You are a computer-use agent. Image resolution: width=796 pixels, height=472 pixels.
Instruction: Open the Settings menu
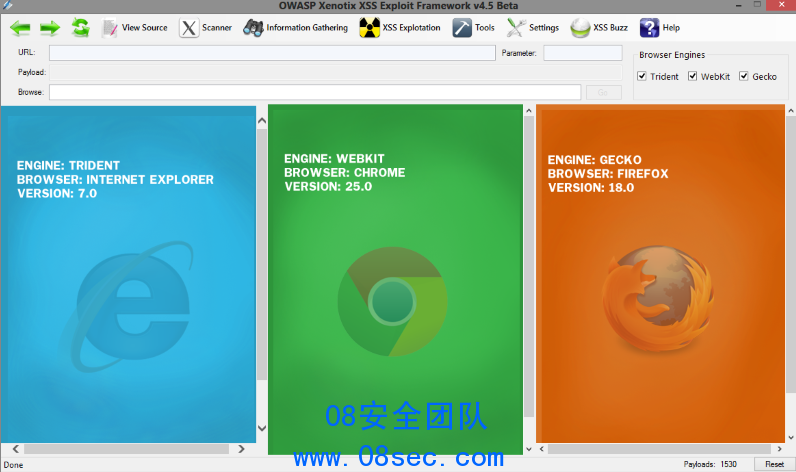click(544, 28)
